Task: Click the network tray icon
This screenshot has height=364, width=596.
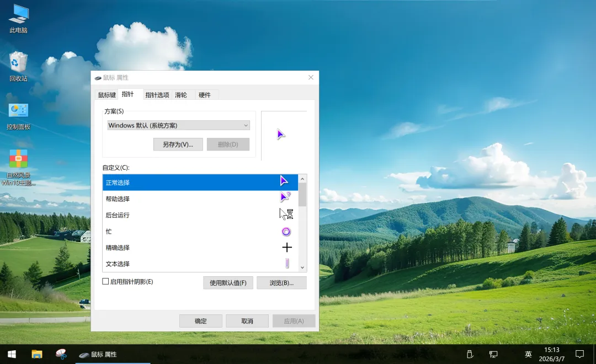Action: pyautogui.click(x=493, y=354)
